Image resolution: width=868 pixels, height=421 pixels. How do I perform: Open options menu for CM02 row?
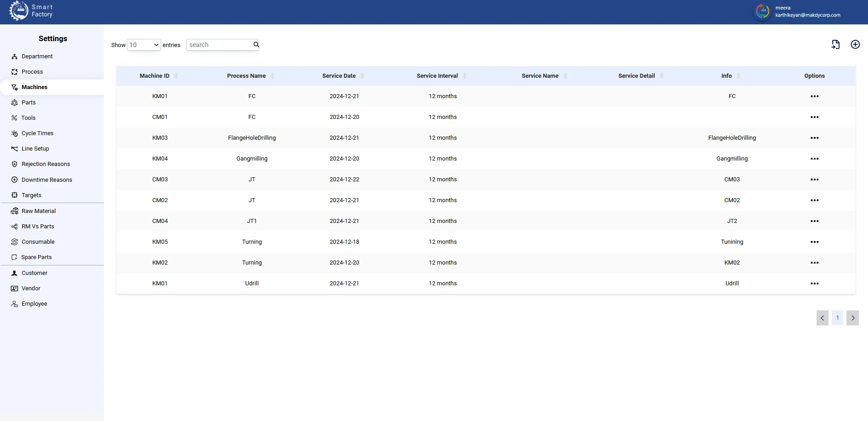(x=814, y=200)
